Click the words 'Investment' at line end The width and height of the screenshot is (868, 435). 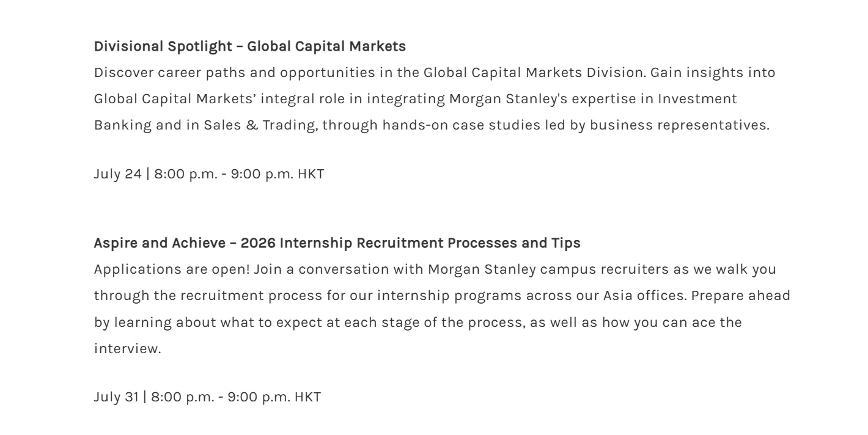[x=697, y=99]
